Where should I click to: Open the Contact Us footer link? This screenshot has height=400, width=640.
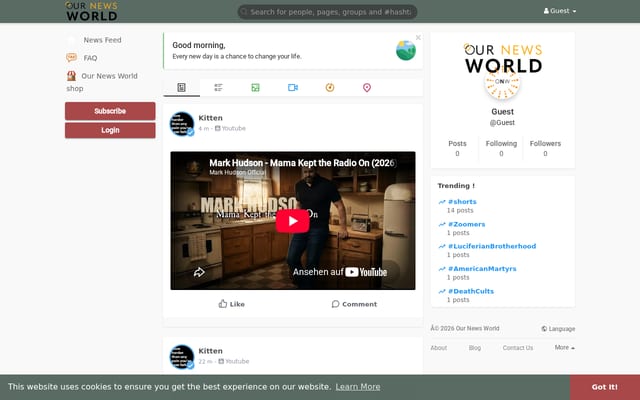point(518,348)
